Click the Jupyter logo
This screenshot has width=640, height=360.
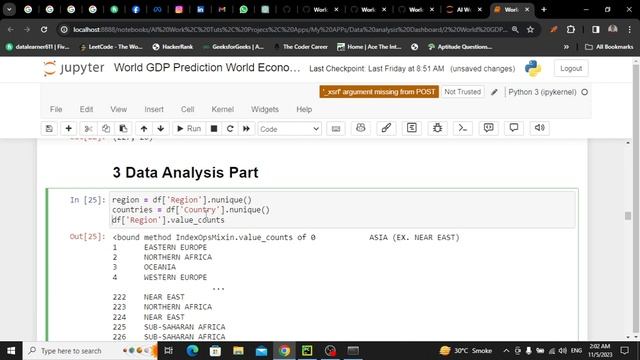[x=74, y=68]
